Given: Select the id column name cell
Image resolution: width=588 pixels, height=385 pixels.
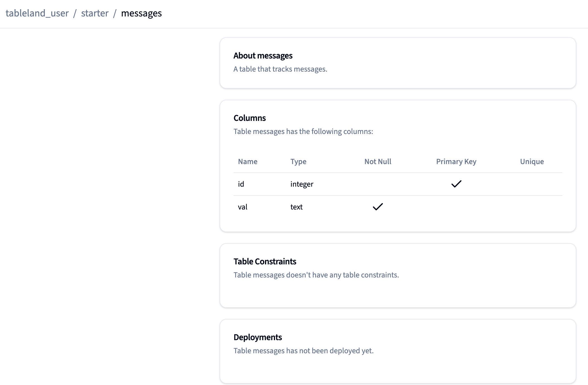Looking at the screenshot, I should (x=241, y=184).
